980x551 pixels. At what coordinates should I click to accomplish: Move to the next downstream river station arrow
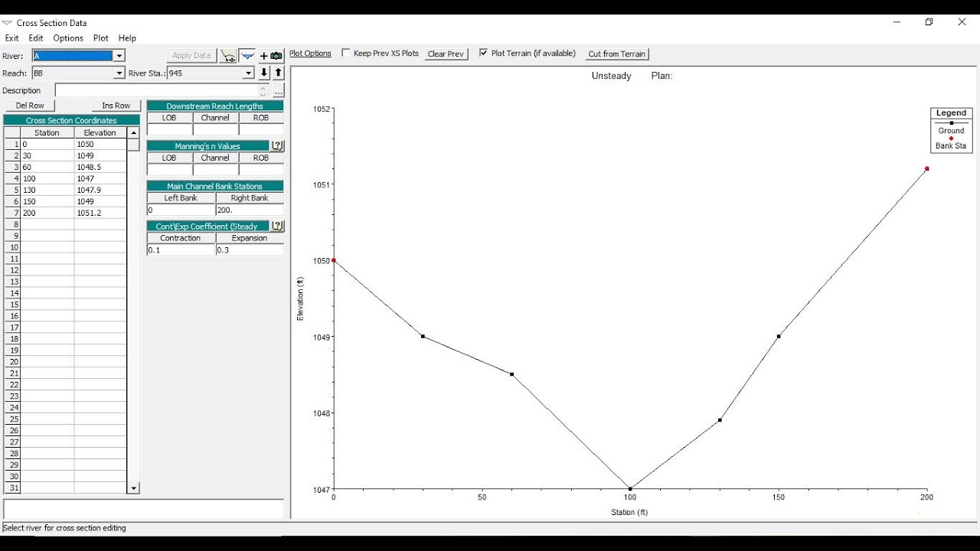tap(264, 73)
